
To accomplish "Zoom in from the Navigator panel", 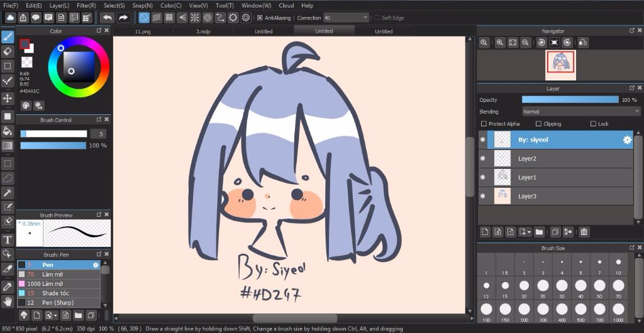I will tap(500, 42).
